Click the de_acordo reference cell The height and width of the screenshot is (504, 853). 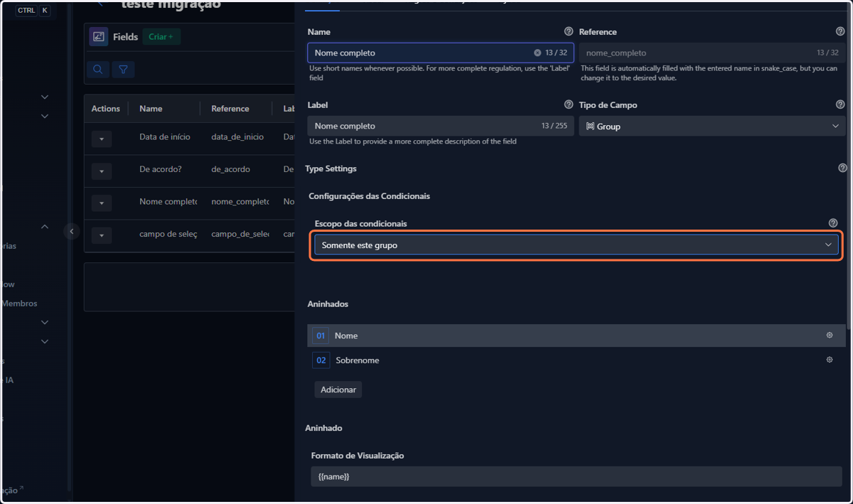pyautogui.click(x=231, y=169)
